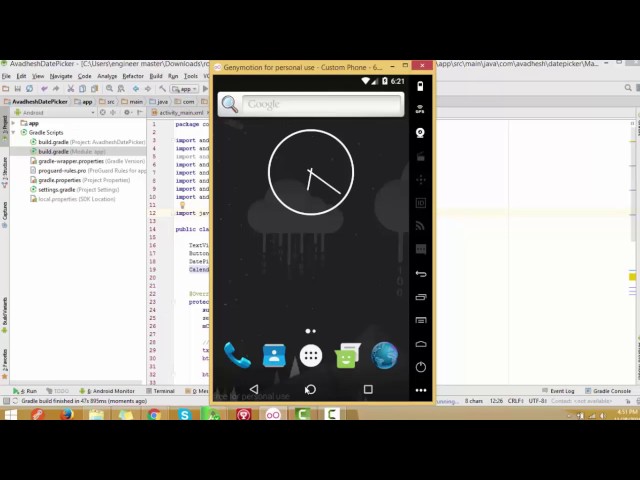Select settings.gradle file in tree
This screenshot has width=640, height=480.
[x=75, y=190]
